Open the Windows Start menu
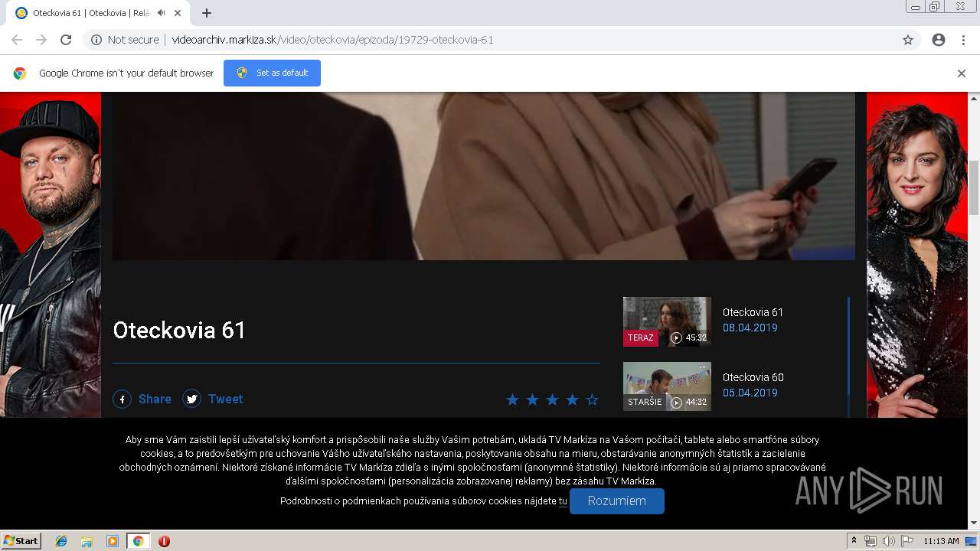Viewport: 980px width, 551px height. (x=21, y=541)
